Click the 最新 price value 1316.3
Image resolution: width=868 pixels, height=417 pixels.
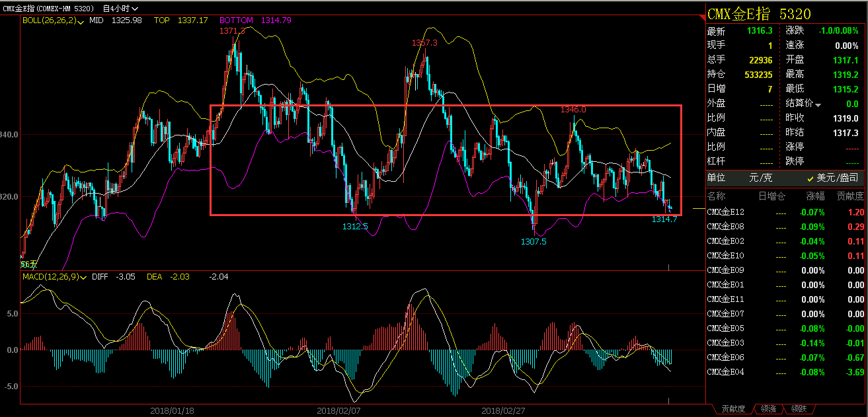[x=760, y=31]
